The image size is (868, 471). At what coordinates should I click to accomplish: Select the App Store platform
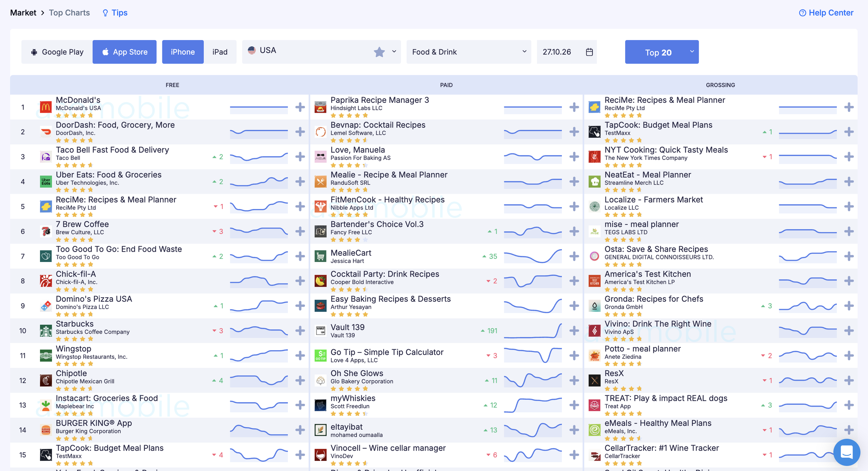(x=124, y=52)
